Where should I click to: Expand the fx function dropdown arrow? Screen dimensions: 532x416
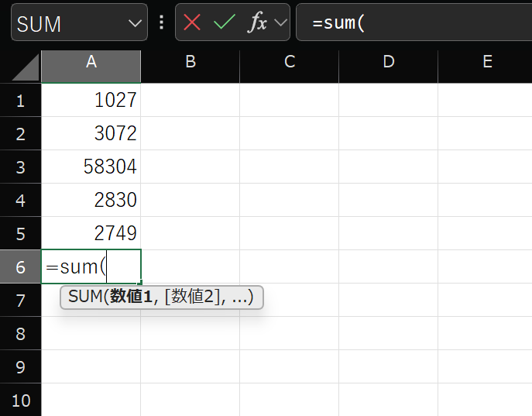[x=280, y=22]
